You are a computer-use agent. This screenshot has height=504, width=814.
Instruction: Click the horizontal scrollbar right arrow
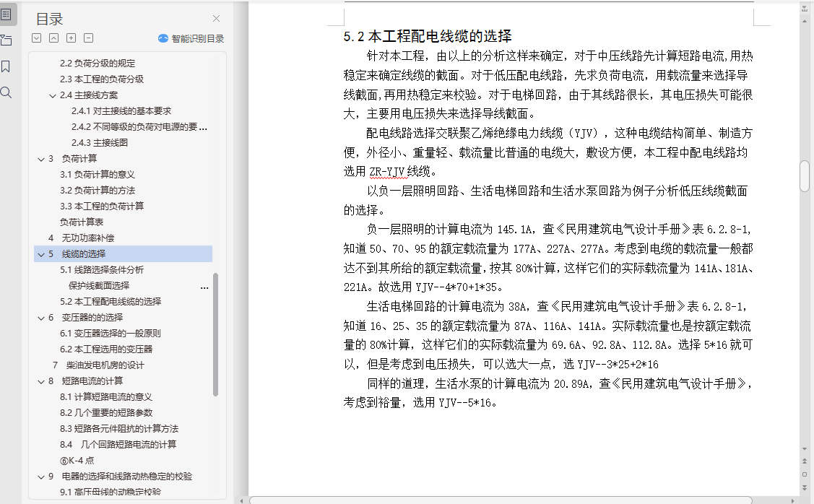tap(792, 501)
